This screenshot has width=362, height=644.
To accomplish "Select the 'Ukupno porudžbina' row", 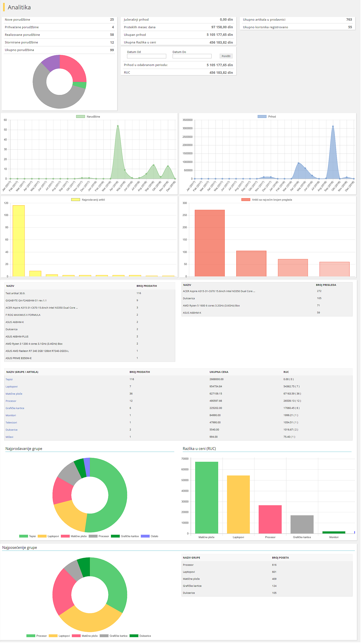I will [x=60, y=50].
